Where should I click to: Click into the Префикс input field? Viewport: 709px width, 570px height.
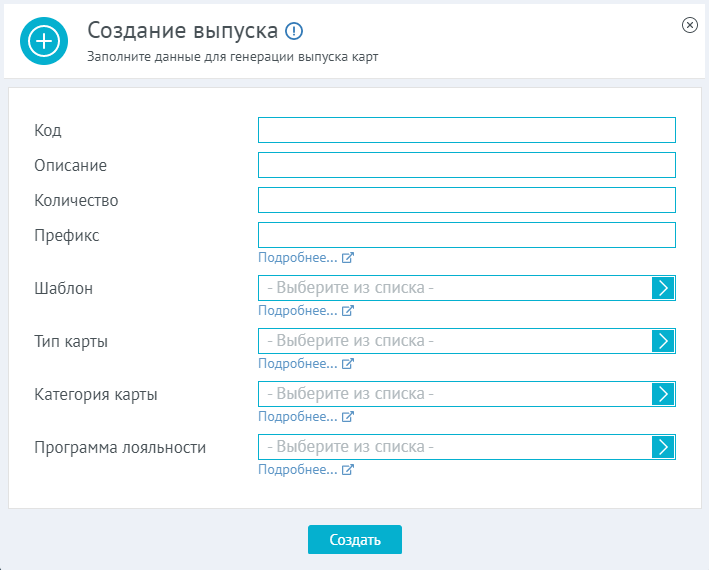click(467, 235)
